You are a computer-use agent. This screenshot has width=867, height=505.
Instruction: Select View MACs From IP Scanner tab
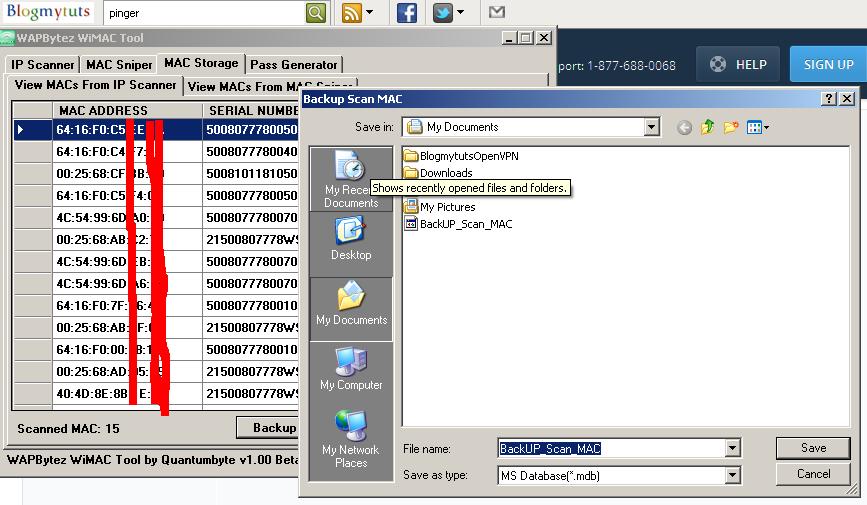[95, 85]
